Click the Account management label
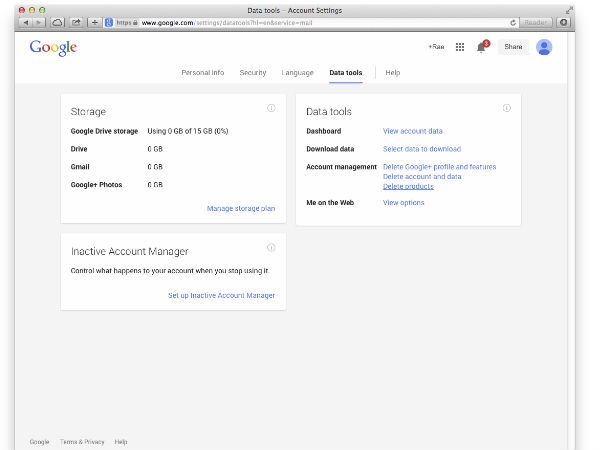Screen dimensions: 600x450 (x=341, y=167)
